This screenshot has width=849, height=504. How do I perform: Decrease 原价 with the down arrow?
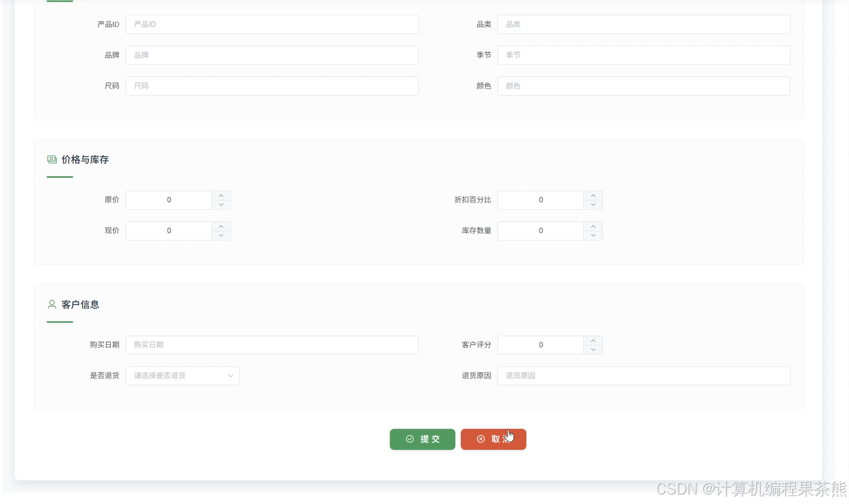[x=221, y=205]
